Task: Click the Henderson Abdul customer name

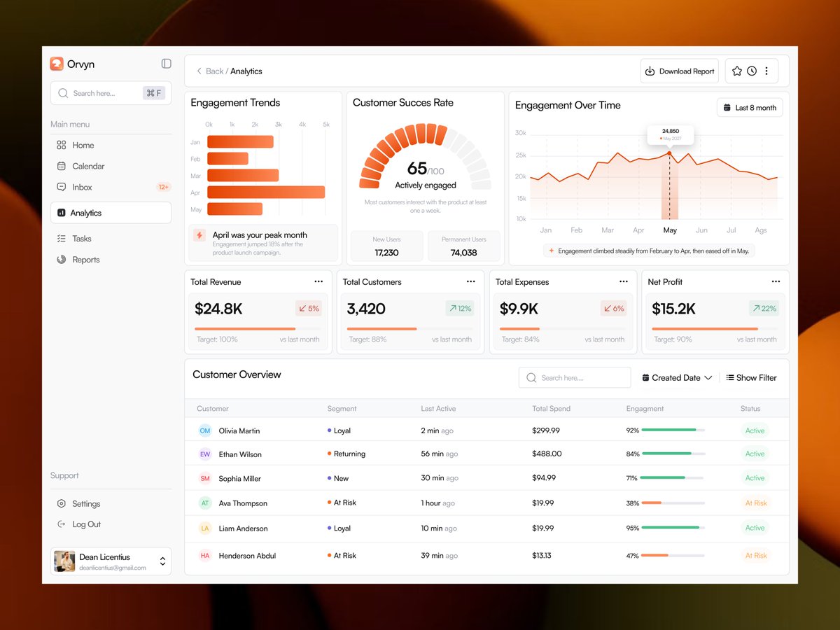Action: (247, 556)
